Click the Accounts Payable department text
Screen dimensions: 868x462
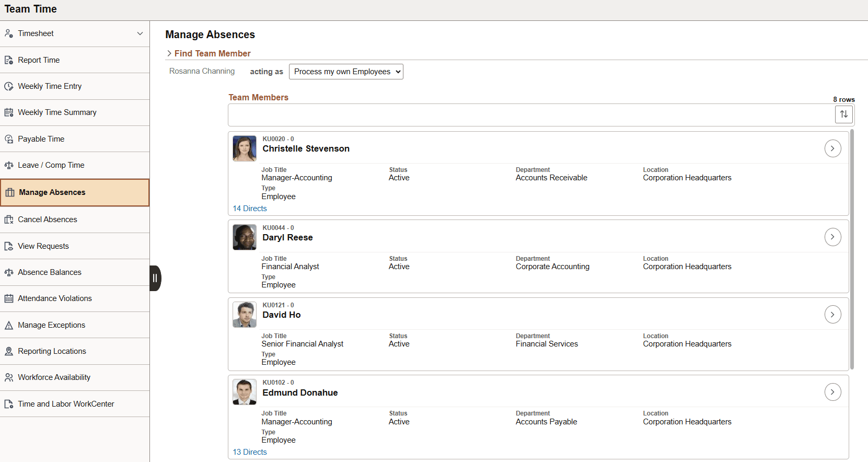[546, 422]
